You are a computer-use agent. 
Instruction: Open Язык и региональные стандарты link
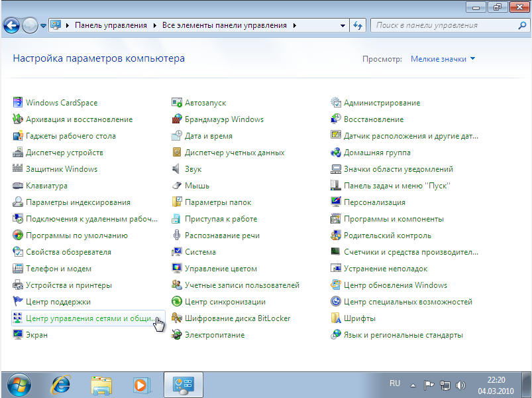[x=403, y=335]
